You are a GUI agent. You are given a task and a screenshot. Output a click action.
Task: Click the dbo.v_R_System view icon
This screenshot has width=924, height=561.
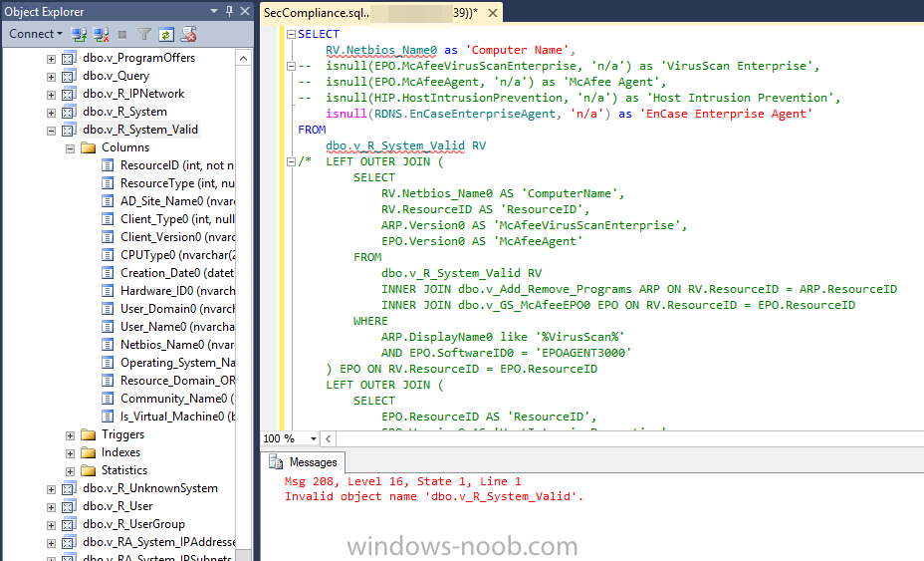click(69, 112)
